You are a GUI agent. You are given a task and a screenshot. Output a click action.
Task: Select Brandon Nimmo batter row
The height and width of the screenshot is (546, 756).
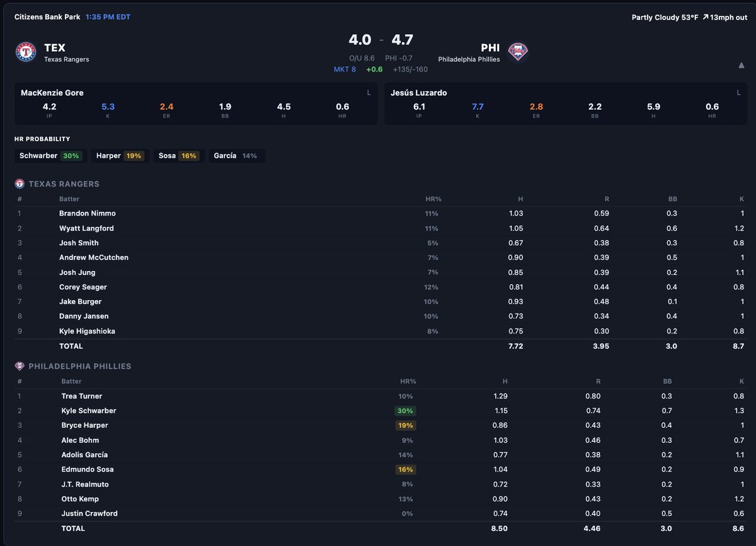(381, 214)
